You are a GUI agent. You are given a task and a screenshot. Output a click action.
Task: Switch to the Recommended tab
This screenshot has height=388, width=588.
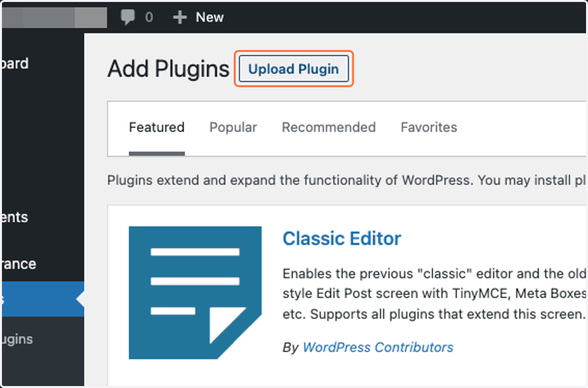point(329,127)
